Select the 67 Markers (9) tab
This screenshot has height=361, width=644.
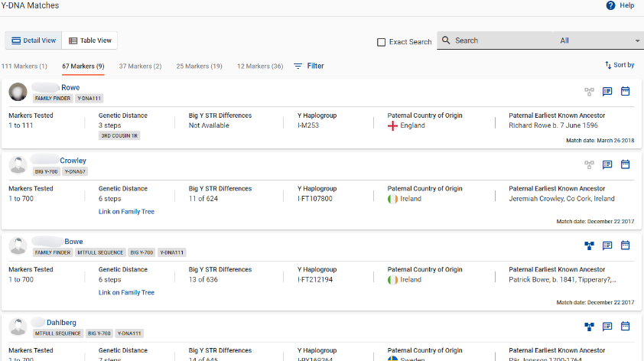83,66
